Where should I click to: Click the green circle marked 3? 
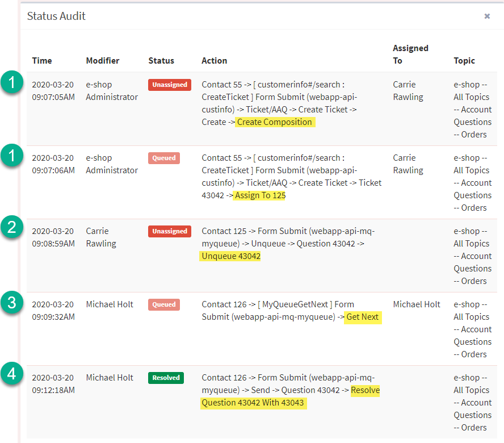[x=12, y=302]
